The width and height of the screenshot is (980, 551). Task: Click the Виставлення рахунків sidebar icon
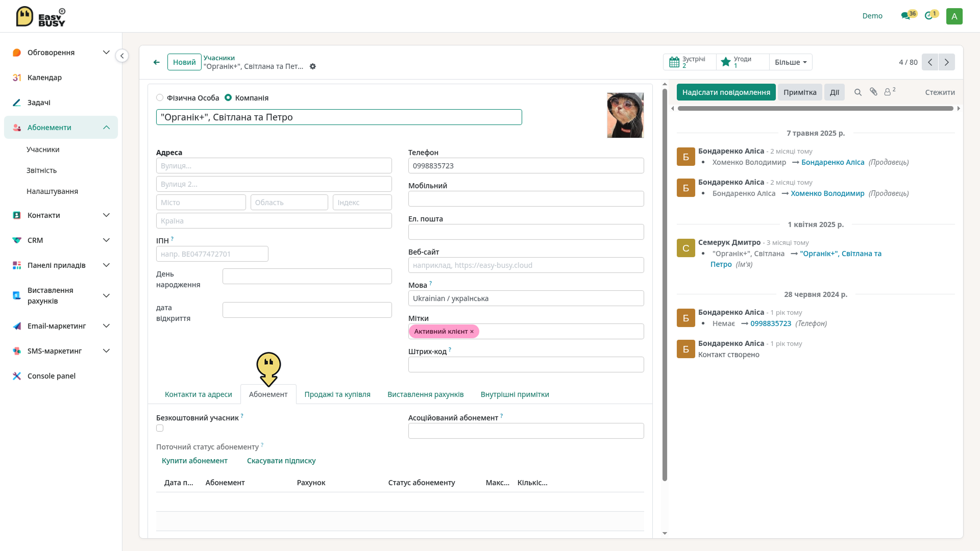point(17,295)
